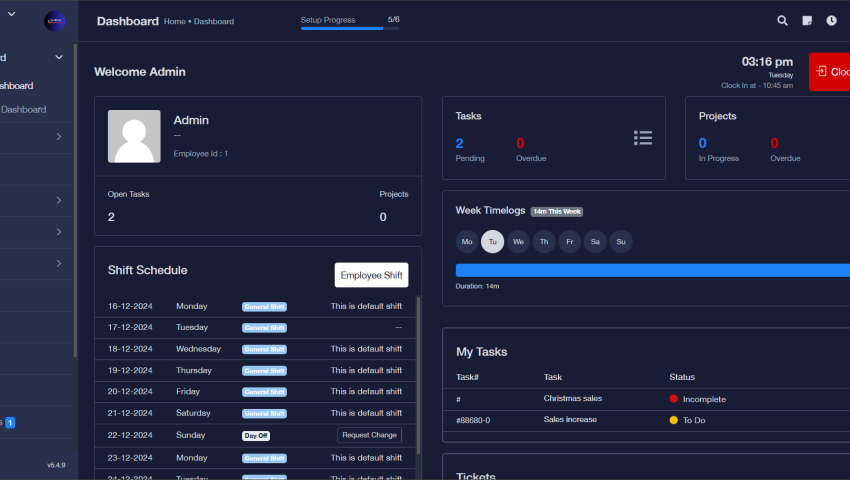The width and height of the screenshot is (850, 480).
Task: Click the Status column header
Action: [682, 377]
